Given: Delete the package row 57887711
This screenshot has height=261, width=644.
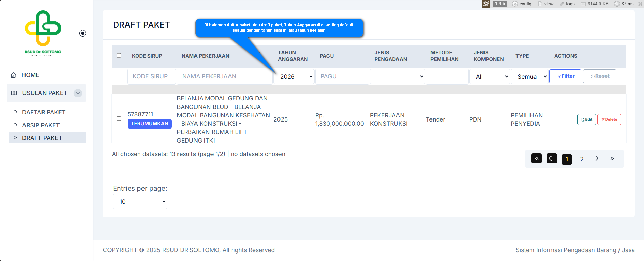Looking at the screenshot, I should point(609,119).
